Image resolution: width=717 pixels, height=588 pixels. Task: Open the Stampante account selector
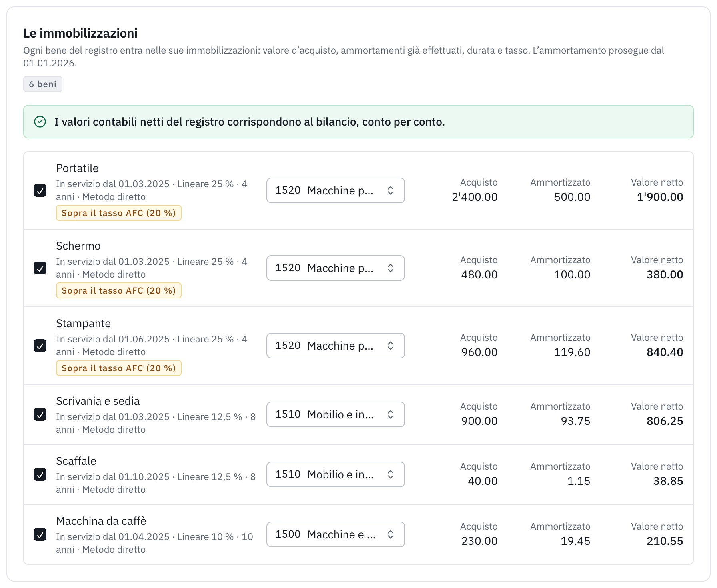click(x=336, y=346)
